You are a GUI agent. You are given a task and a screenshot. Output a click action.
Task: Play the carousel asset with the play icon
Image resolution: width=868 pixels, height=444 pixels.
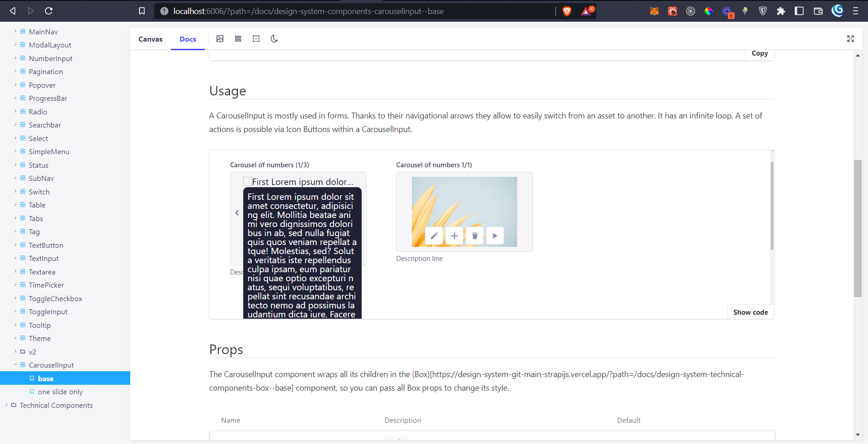click(x=495, y=236)
